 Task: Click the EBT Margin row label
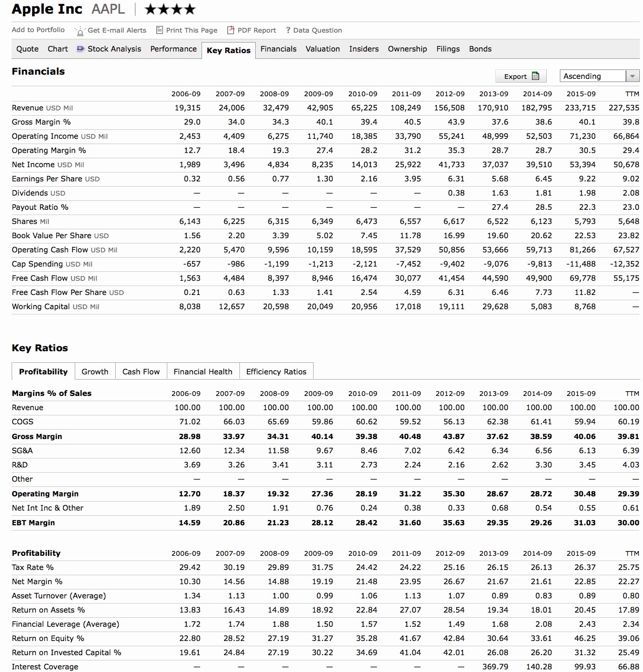click(x=33, y=523)
